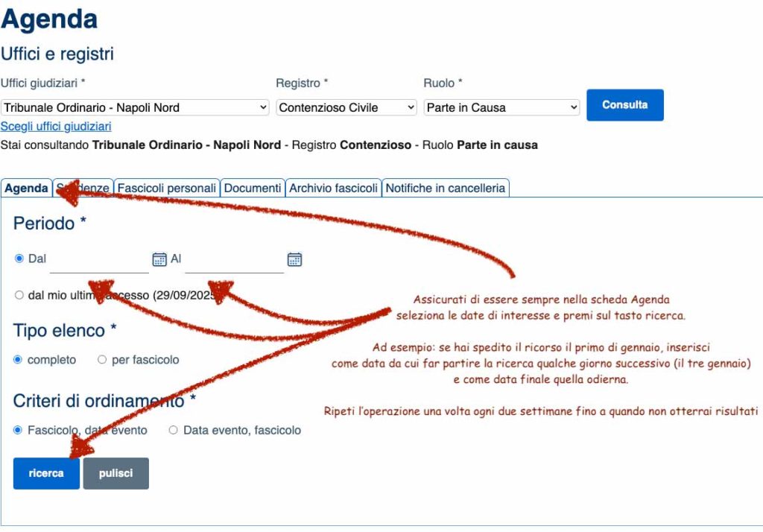Follow the 'Scegli uffici giudiziari' link

pos(56,127)
